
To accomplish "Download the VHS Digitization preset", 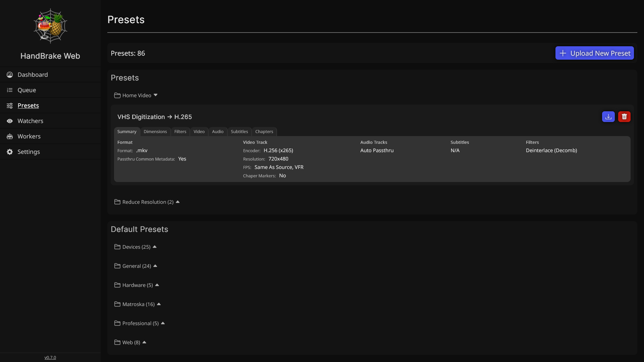I will [x=608, y=117].
